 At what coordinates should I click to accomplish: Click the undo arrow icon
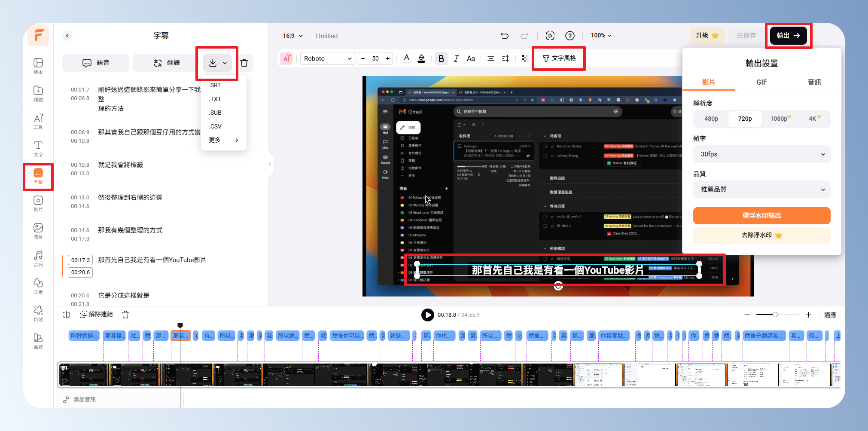[505, 36]
